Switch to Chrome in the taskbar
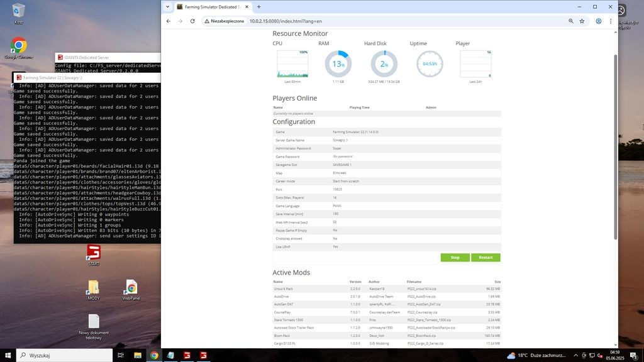Screen dimensions: 644x362 (154, 355)
